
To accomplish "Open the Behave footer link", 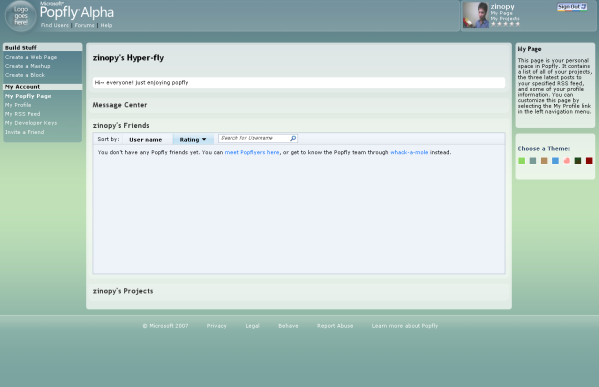I will click(x=288, y=326).
